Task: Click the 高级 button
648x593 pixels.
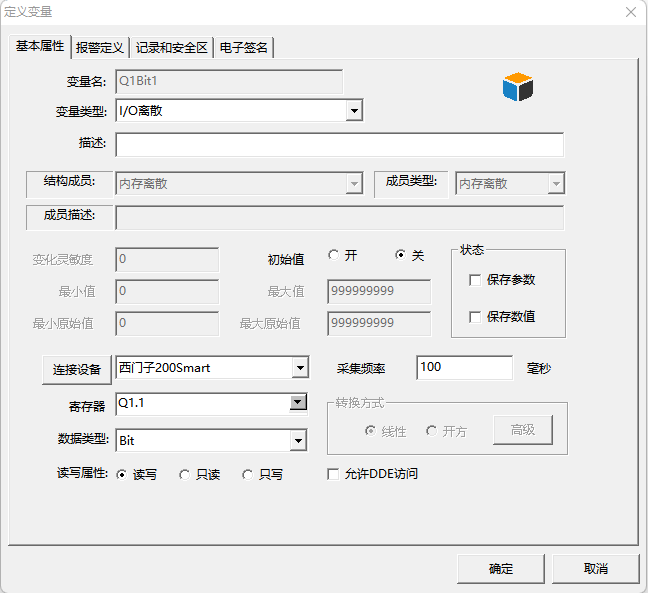Action: (x=523, y=430)
